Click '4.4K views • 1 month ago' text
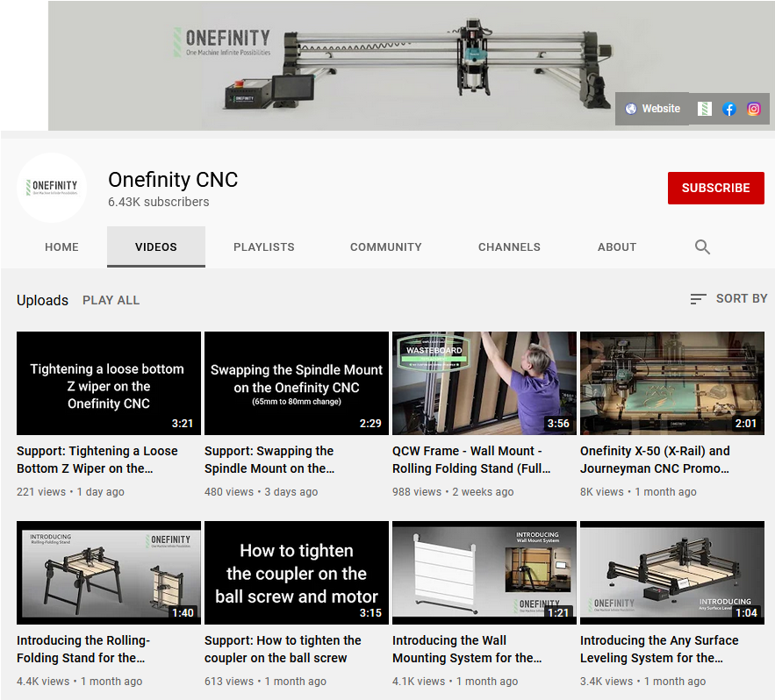This screenshot has height=700, width=775. pos(80,682)
